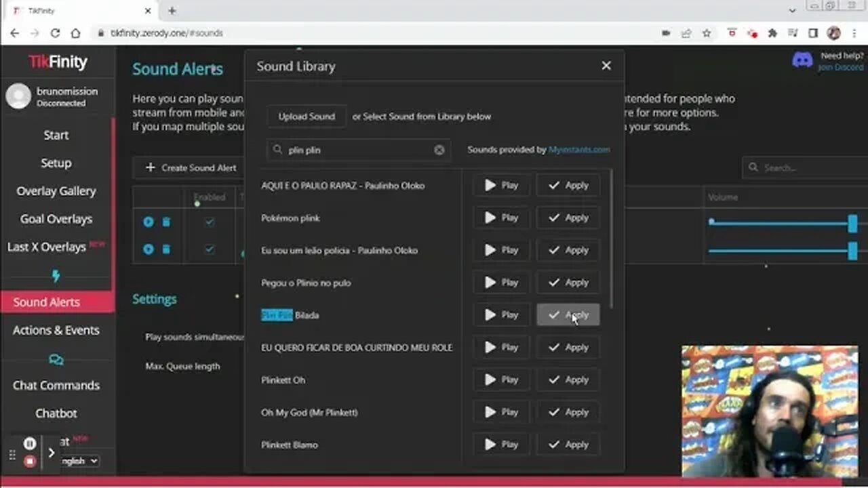Screen dimensions: 868x488
Task: Apply EU QUERO FICAR DE BOA sound
Action: [x=568, y=347]
